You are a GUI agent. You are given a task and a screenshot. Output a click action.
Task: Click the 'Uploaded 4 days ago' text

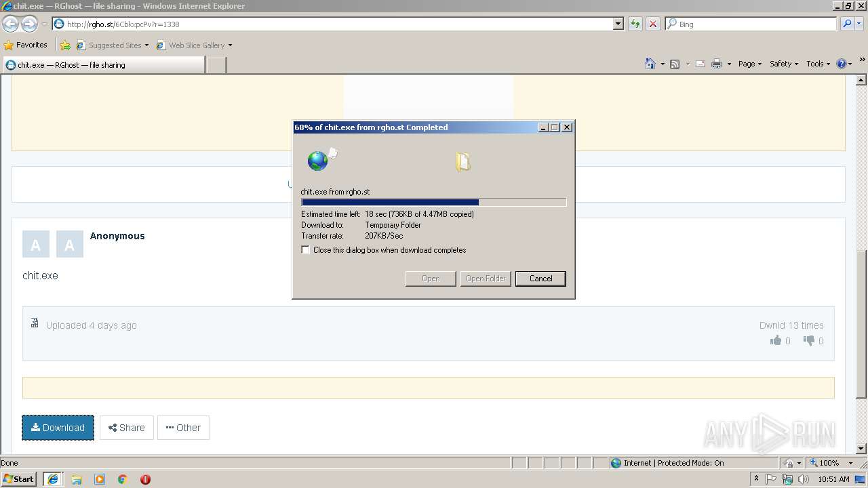click(x=92, y=325)
